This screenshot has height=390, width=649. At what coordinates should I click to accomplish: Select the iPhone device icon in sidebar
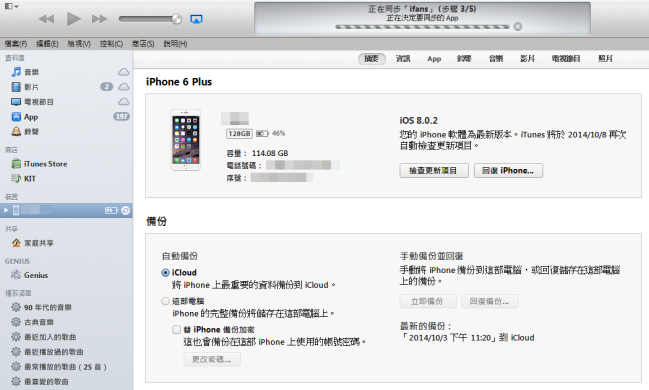click(x=16, y=210)
